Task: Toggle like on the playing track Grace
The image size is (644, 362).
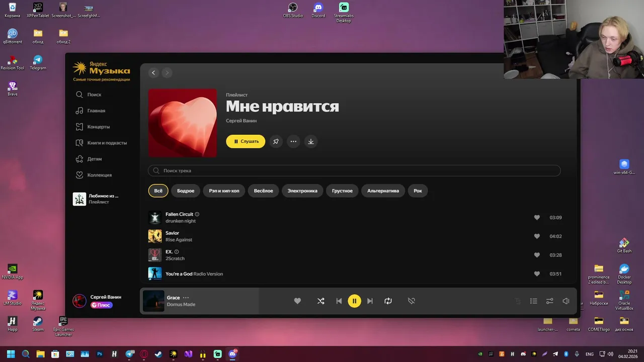Action: point(297,301)
